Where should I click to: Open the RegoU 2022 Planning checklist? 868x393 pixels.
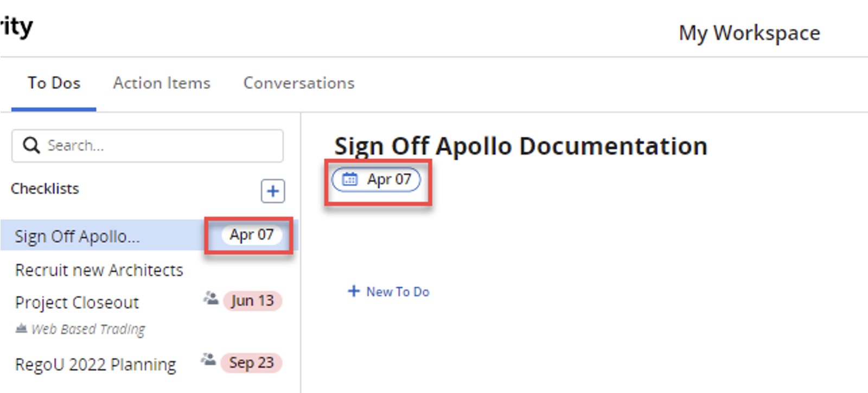(x=95, y=364)
